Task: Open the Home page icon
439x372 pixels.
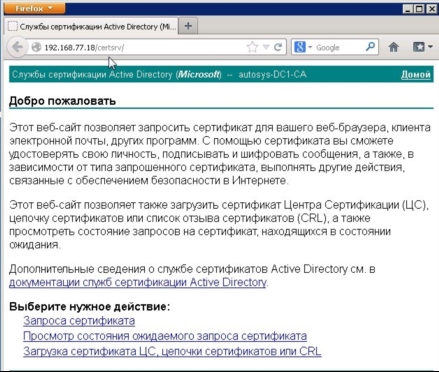Action: [x=393, y=47]
